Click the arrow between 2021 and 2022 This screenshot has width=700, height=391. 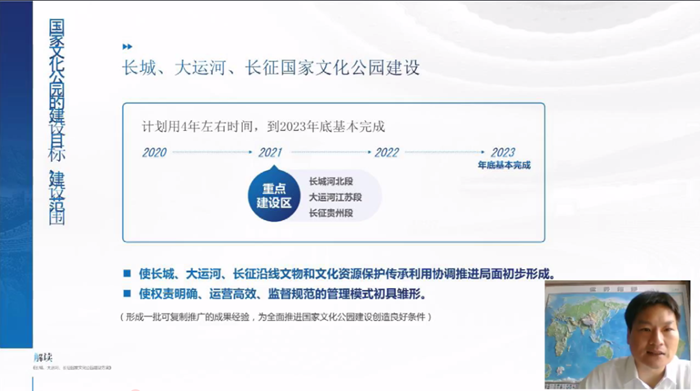click(x=331, y=152)
